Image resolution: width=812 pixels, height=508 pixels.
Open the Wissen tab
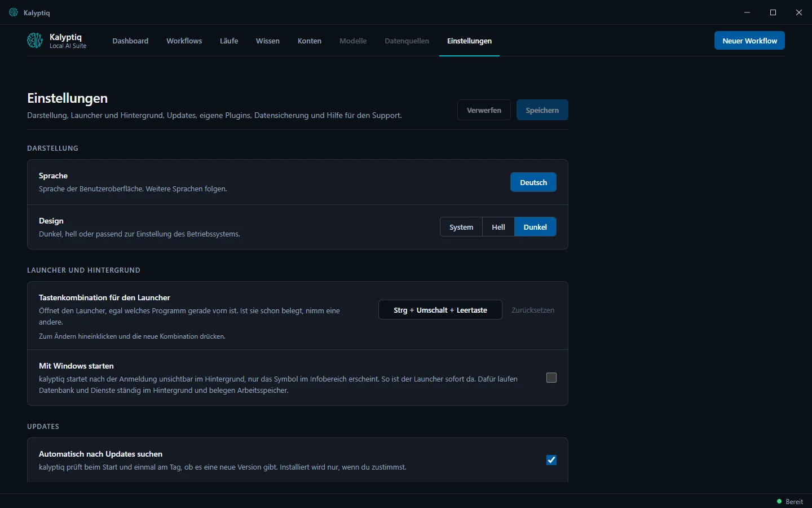click(x=268, y=41)
